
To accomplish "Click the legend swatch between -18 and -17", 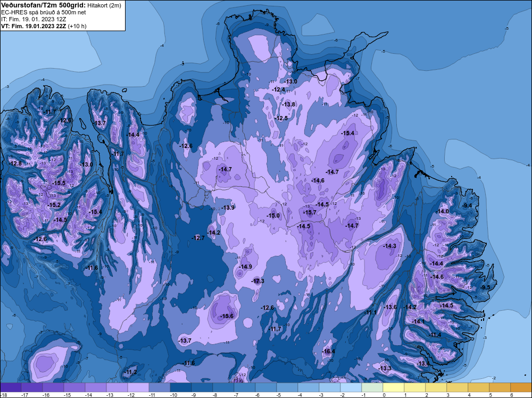I will (11, 387).
